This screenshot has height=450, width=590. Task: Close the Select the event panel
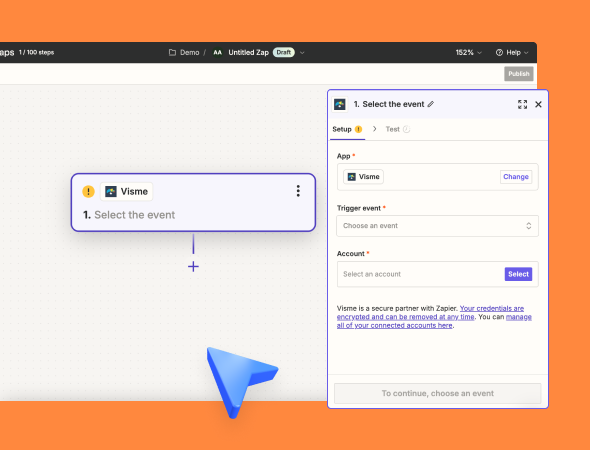(538, 104)
